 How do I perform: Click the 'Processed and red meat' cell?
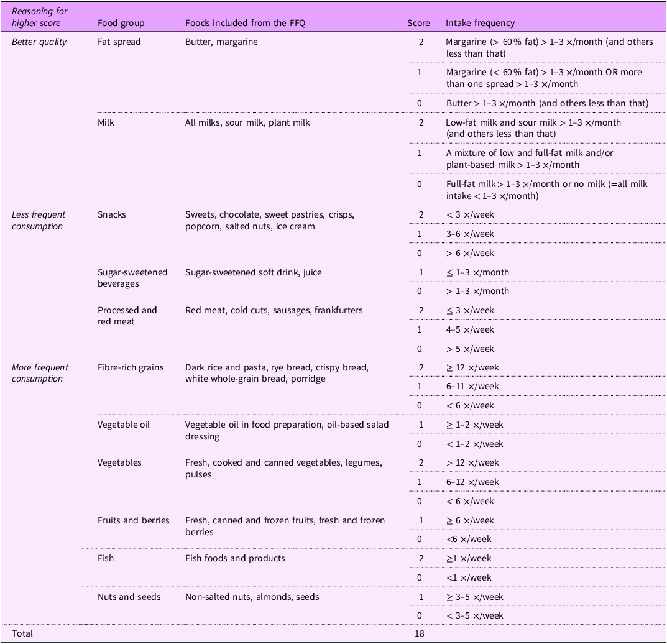(127, 316)
